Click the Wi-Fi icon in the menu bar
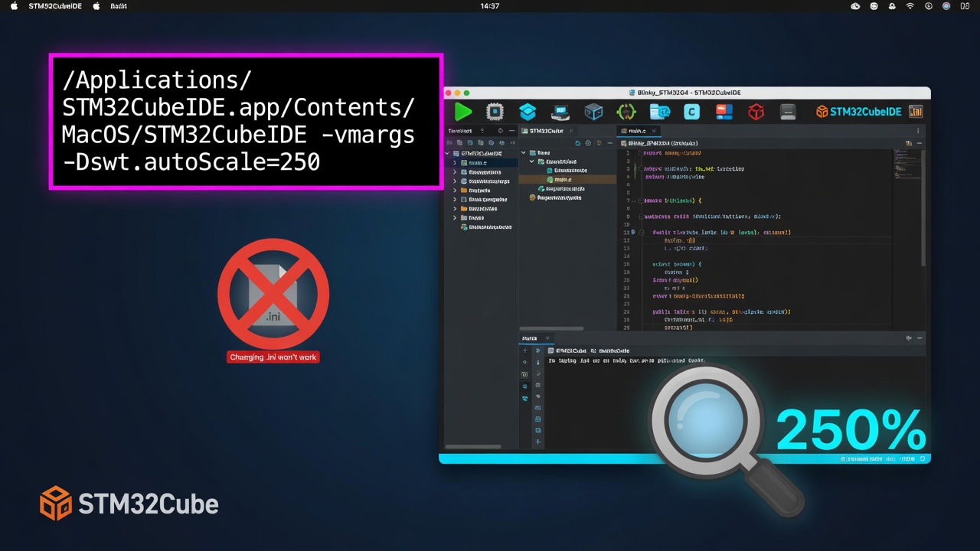This screenshot has height=551, width=980. point(910,6)
